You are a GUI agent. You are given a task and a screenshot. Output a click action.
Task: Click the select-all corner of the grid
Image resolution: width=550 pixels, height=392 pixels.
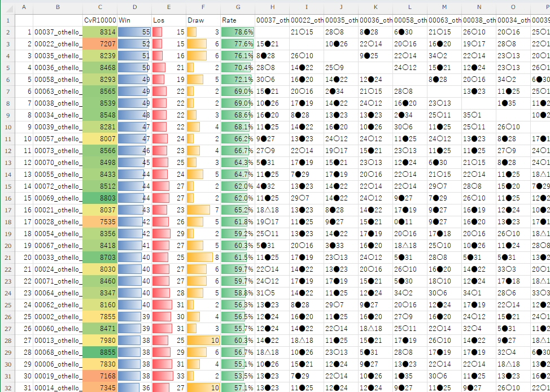(x=7, y=7)
